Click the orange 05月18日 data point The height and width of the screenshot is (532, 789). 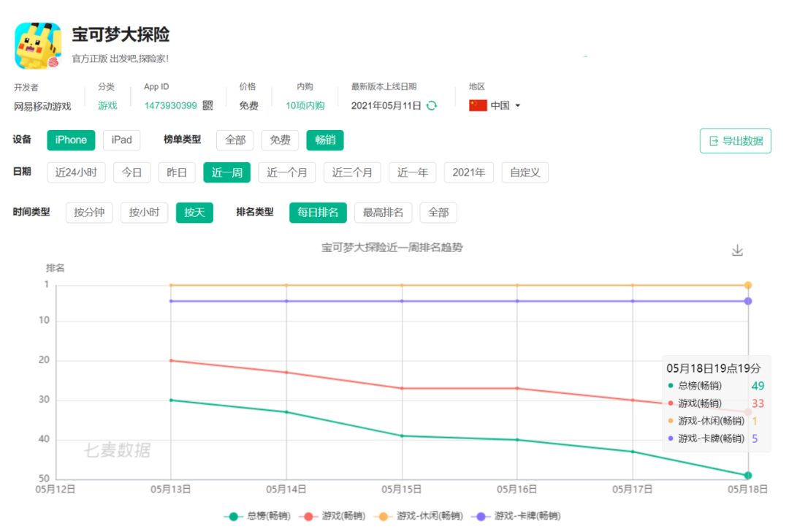pos(748,286)
